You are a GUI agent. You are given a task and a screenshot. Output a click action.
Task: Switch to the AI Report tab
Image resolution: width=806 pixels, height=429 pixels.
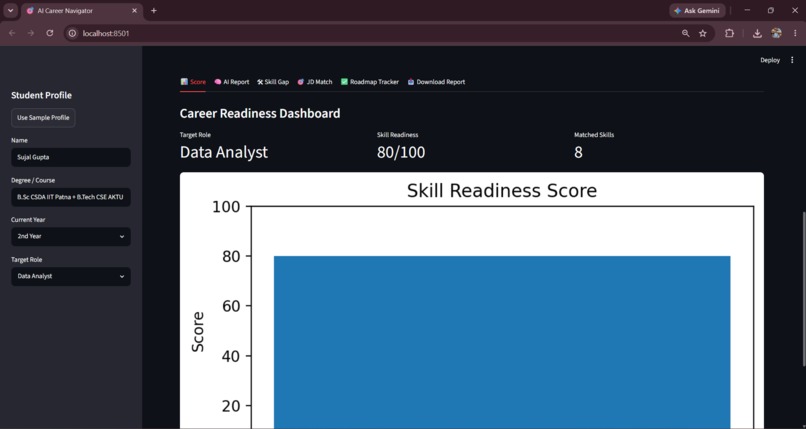coord(232,82)
